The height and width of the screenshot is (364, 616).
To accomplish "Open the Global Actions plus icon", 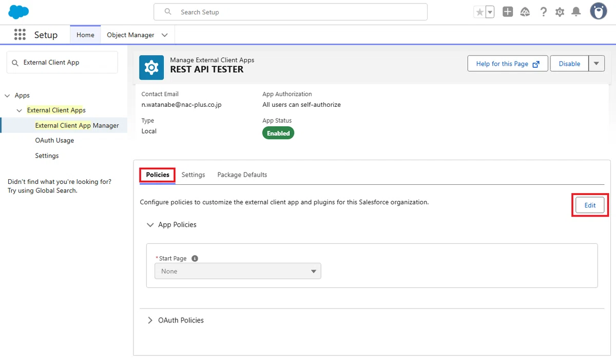I will click(508, 12).
